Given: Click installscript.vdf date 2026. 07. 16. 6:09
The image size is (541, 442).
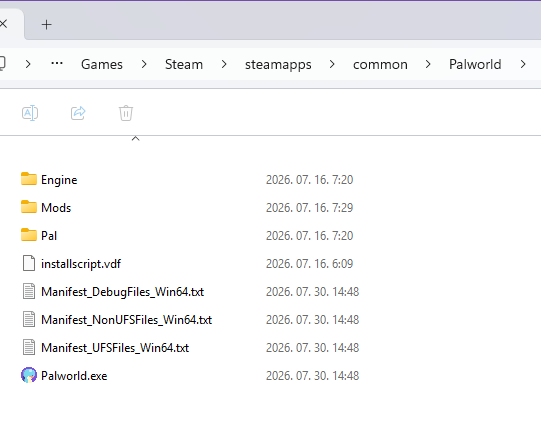Looking at the screenshot, I should pyautogui.click(x=309, y=264).
